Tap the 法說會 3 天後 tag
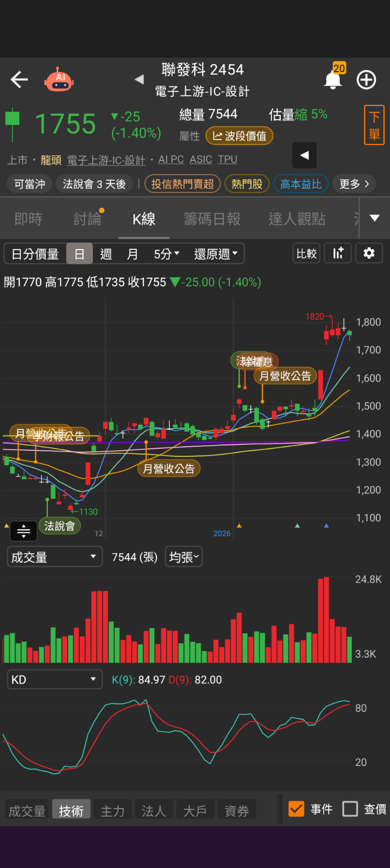The image size is (390, 868). (94, 184)
